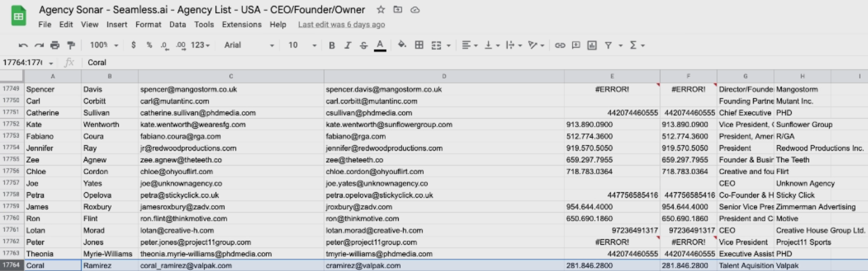
Task: Insert a chart
Action: tap(592, 45)
